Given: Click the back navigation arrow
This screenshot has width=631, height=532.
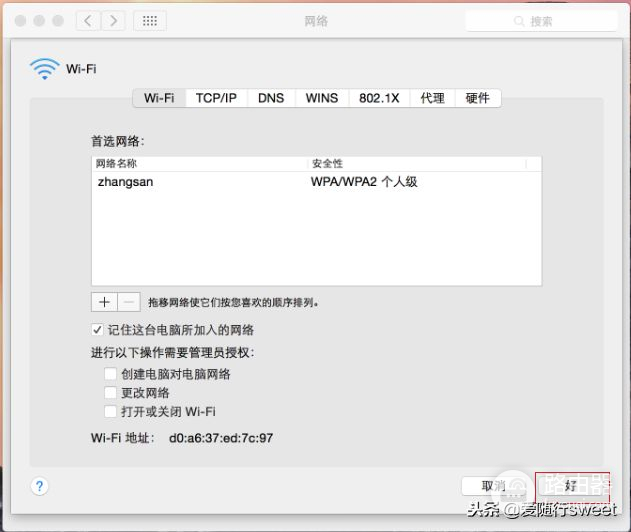Looking at the screenshot, I should tap(89, 21).
